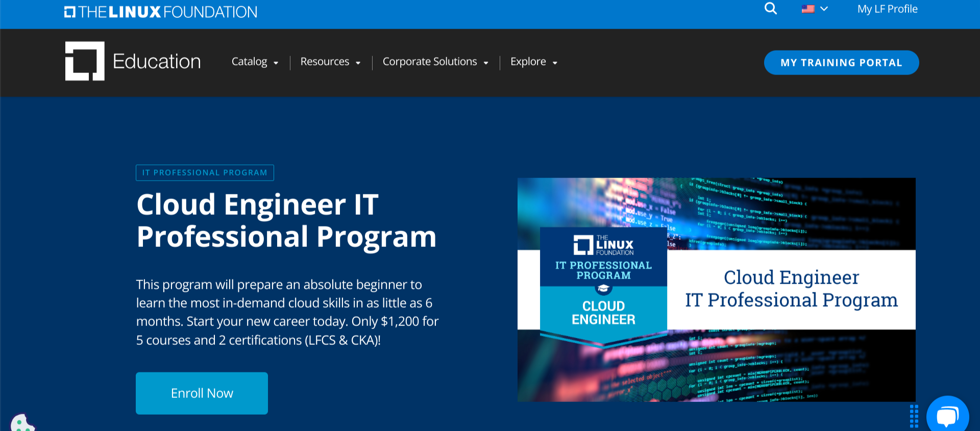Click The Linux Foundation logo in top bar
This screenshot has height=431, width=980.
[161, 12]
